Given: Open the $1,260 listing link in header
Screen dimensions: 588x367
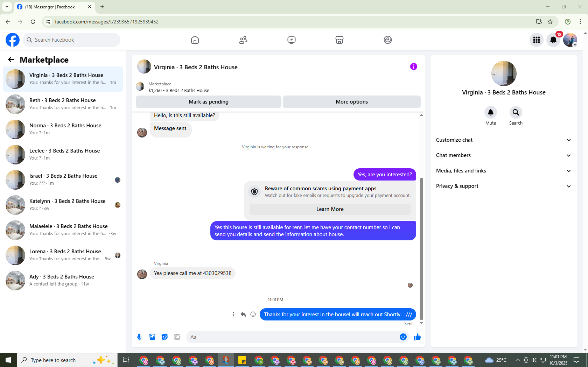Looking at the screenshot, I should pos(179,90).
